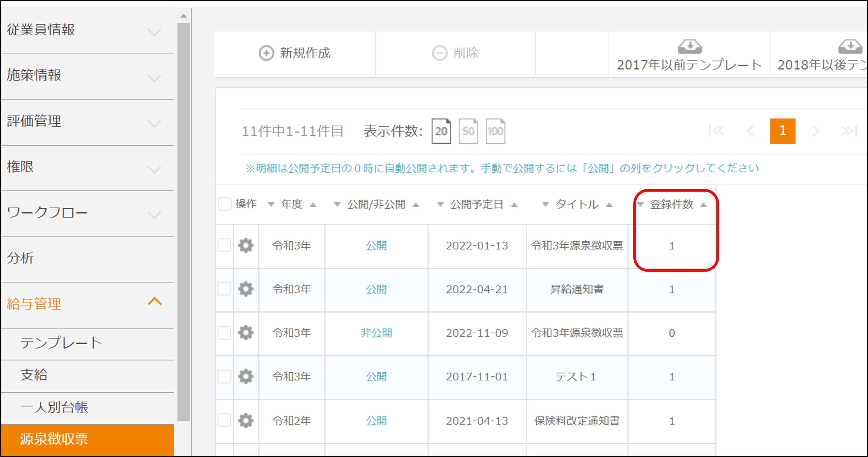Click the plus icon for 新規作成
Image resolution: width=868 pixels, height=457 pixels.
[x=266, y=53]
